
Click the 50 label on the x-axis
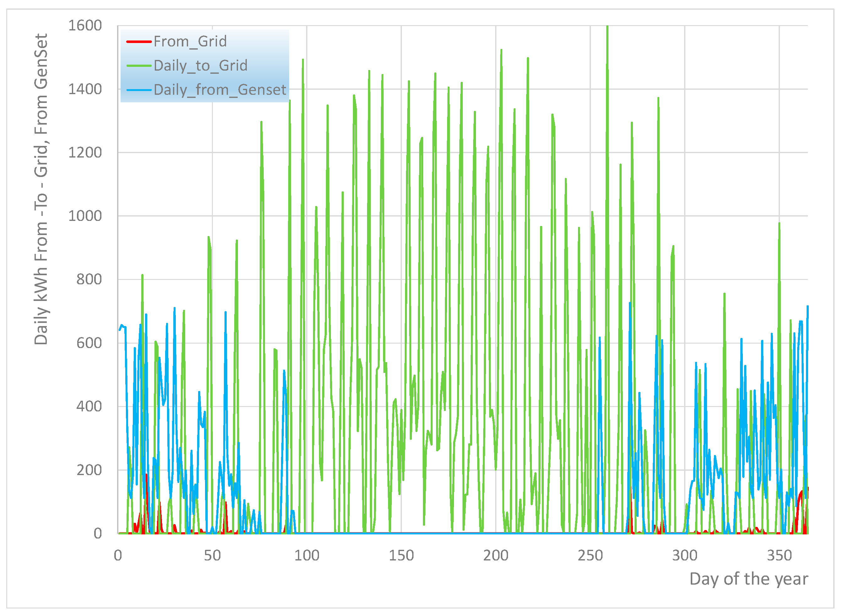(x=212, y=556)
